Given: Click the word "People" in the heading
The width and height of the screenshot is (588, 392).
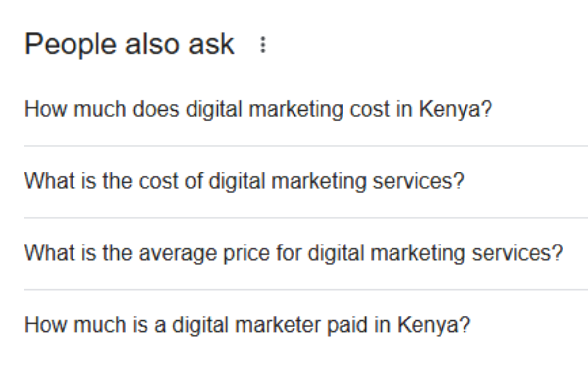Looking at the screenshot, I should 71,44.
